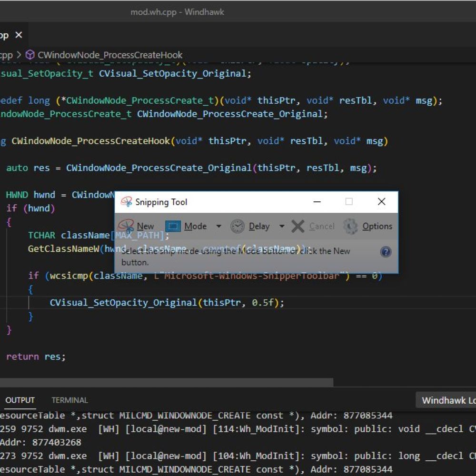Click New snip button in Snipping Tool
476x476 pixels.
tap(136, 226)
